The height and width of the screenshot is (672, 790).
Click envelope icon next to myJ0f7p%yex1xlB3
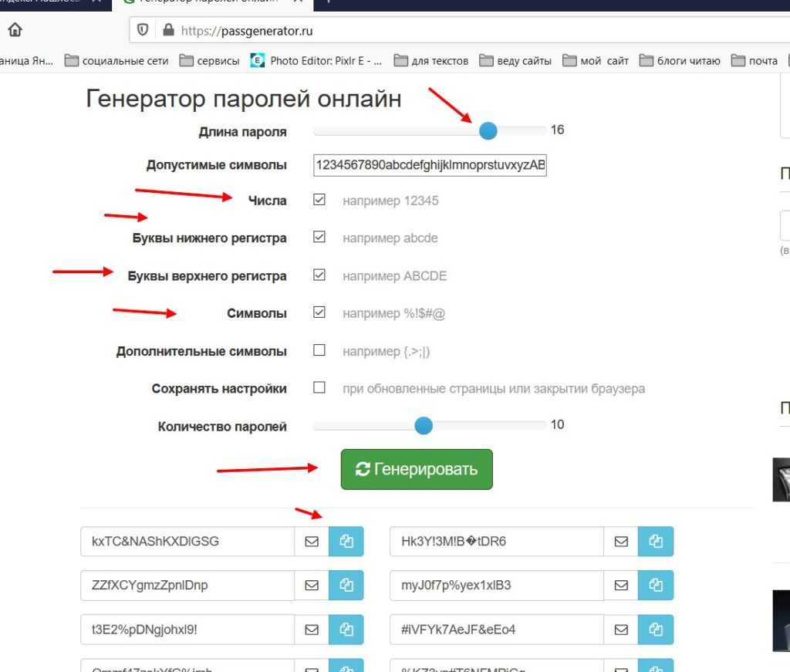[621, 586]
